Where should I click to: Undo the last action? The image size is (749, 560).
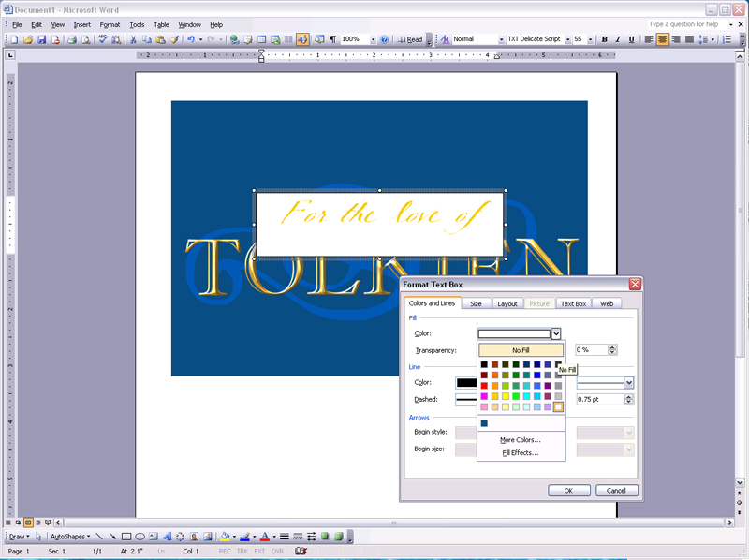(x=191, y=39)
